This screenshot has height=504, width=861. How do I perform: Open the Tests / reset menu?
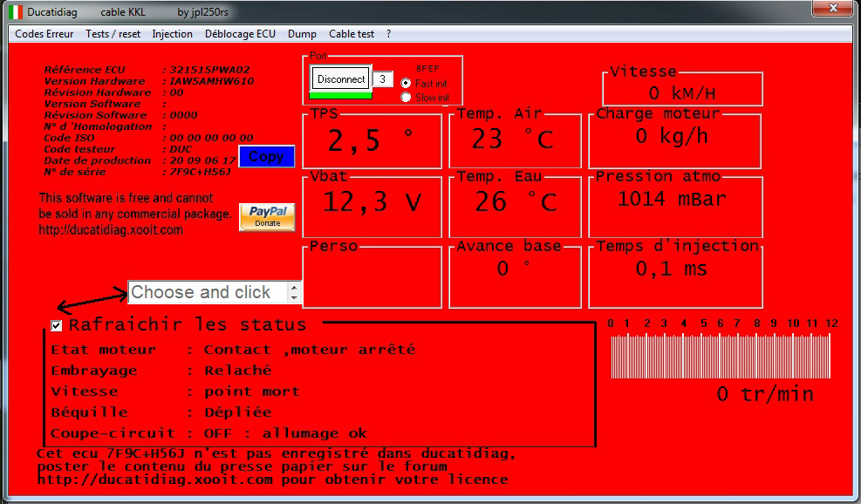[113, 34]
